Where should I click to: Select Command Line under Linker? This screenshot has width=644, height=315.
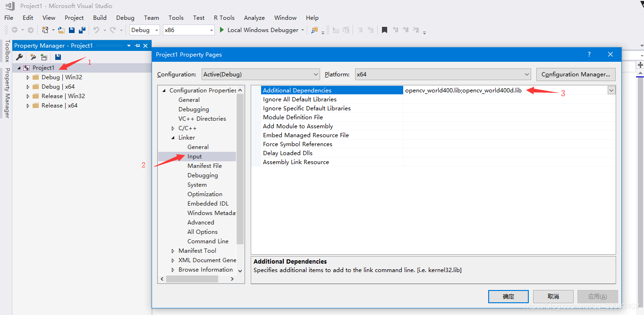point(208,241)
